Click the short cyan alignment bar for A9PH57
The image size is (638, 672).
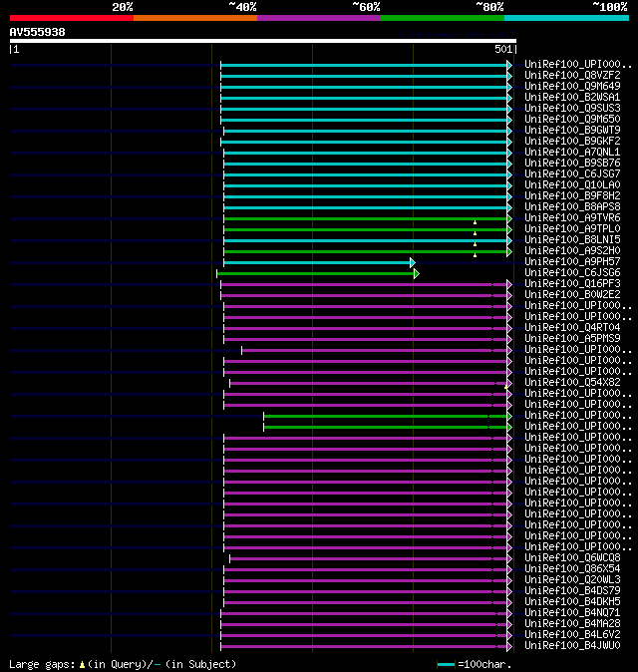317,262
